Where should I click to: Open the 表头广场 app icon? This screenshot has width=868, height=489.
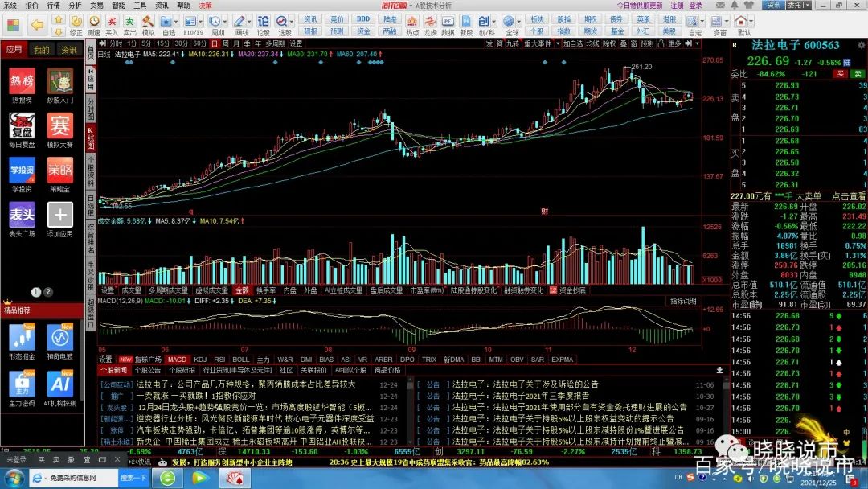(23, 215)
